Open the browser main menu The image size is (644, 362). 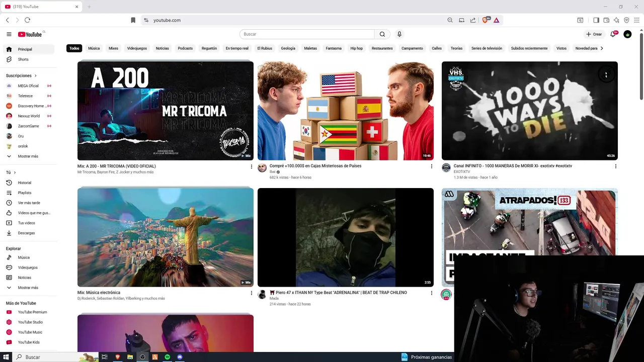coord(636,20)
